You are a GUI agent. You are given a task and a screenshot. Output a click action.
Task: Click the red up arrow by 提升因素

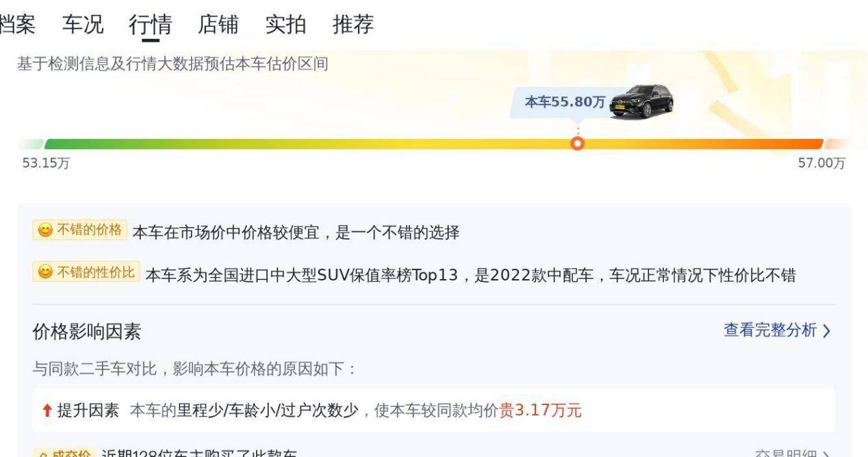pos(47,411)
